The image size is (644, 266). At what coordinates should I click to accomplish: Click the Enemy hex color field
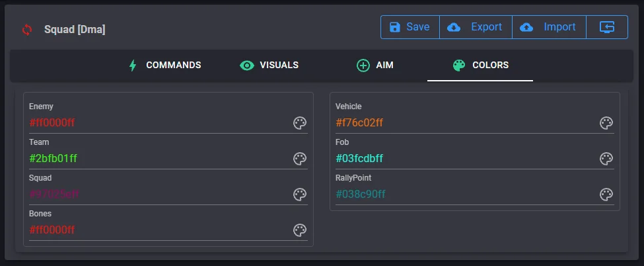pyautogui.click(x=152, y=123)
